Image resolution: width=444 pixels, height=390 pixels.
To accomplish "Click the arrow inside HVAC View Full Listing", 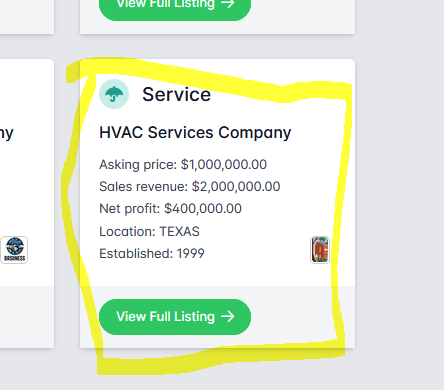I will (x=228, y=316).
